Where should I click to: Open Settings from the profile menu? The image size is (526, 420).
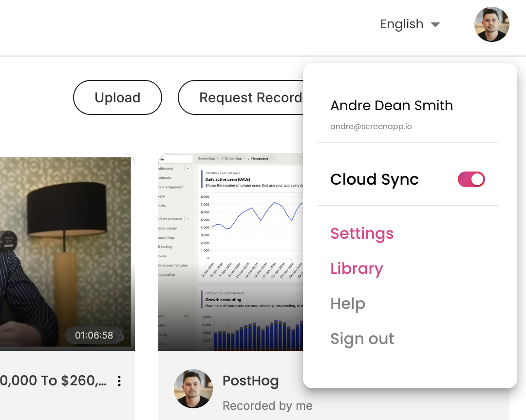(362, 234)
